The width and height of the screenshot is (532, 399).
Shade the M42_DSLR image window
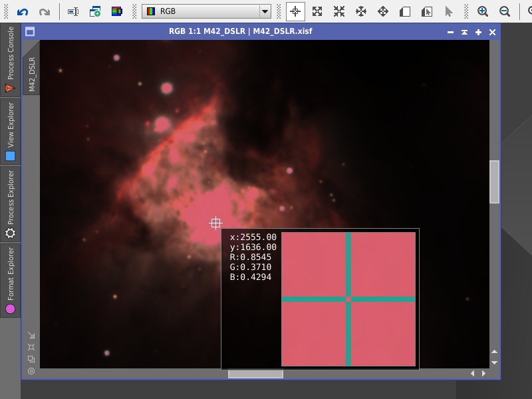point(464,32)
